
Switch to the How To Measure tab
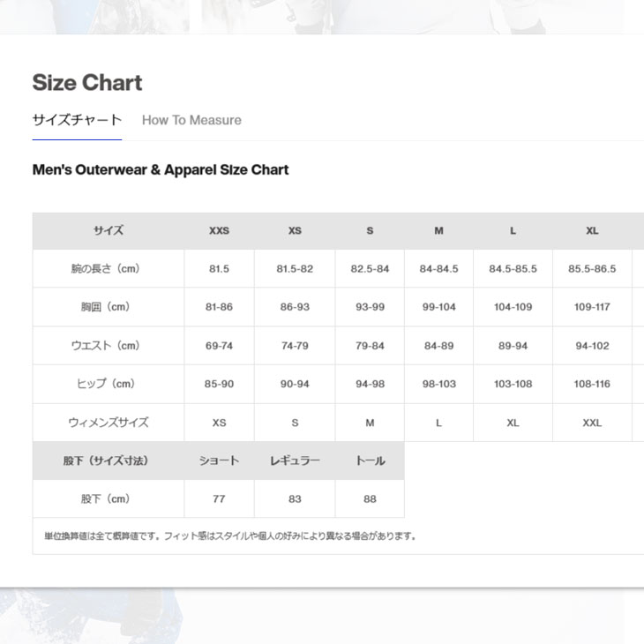(191, 120)
